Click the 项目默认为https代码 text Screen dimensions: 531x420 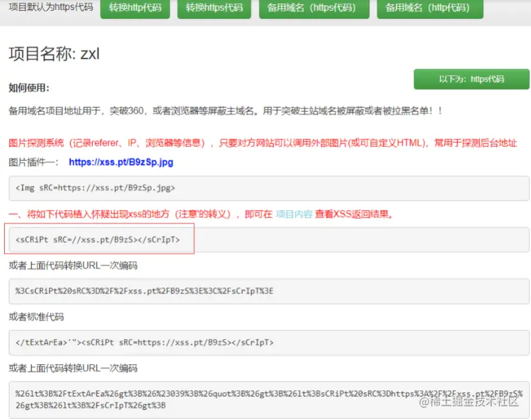[x=51, y=7]
